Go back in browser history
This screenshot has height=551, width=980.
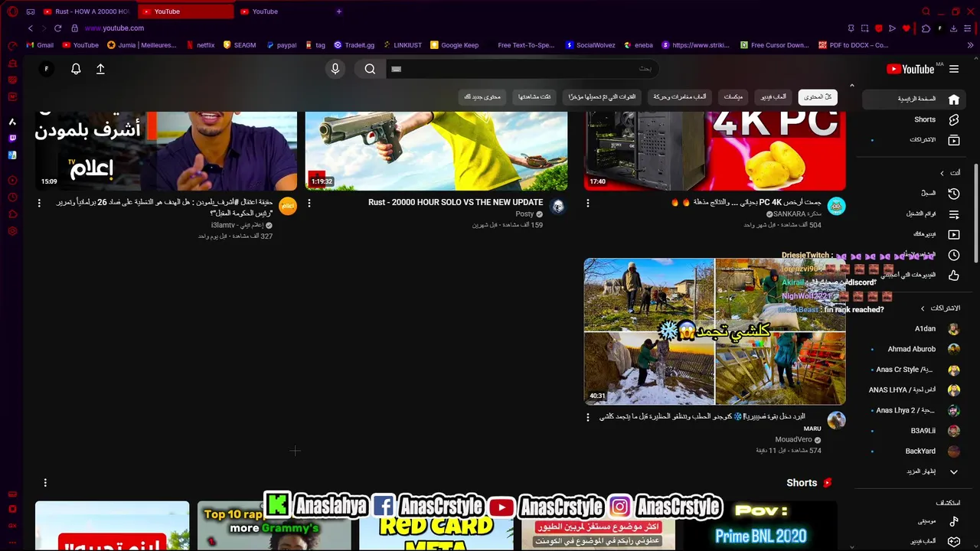(30, 28)
